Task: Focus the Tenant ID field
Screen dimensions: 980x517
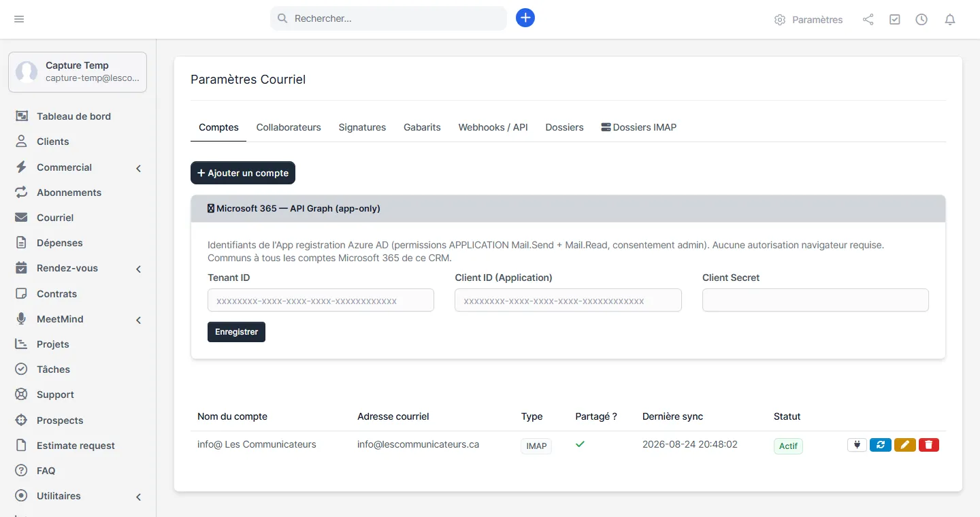Action: point(321,300)
